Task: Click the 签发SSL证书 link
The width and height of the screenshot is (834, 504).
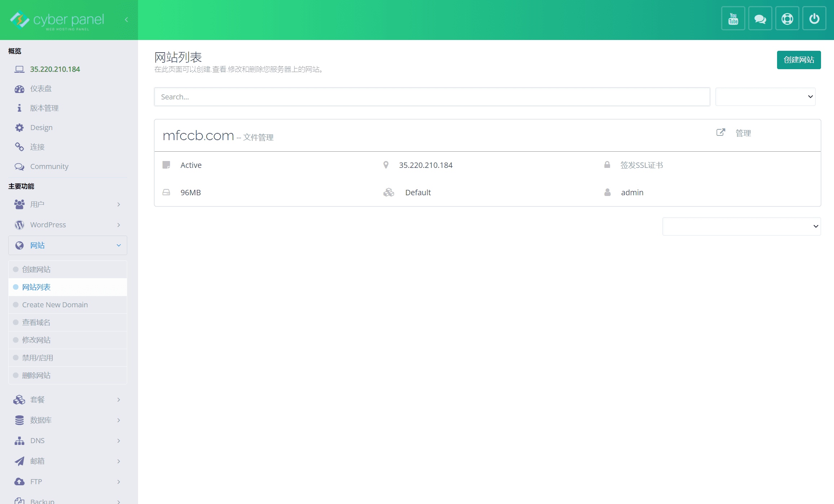Action: click(x=642, y=165)
